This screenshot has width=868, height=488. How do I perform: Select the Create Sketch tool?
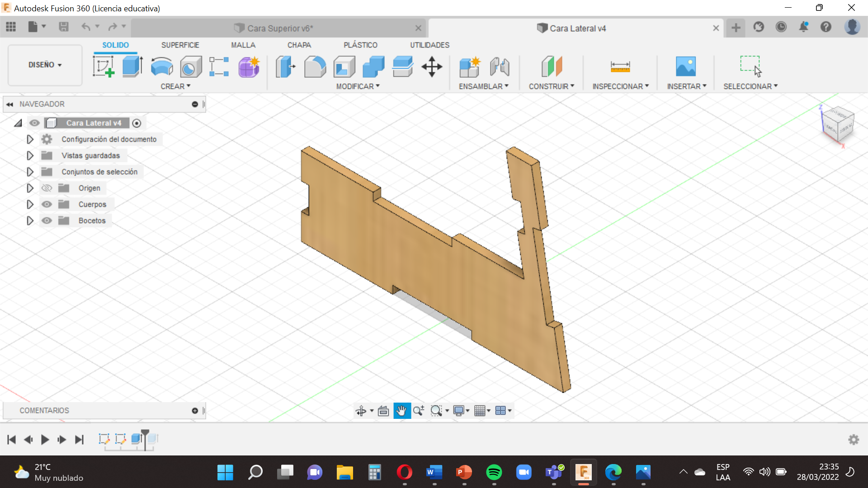tap(104, 67)
